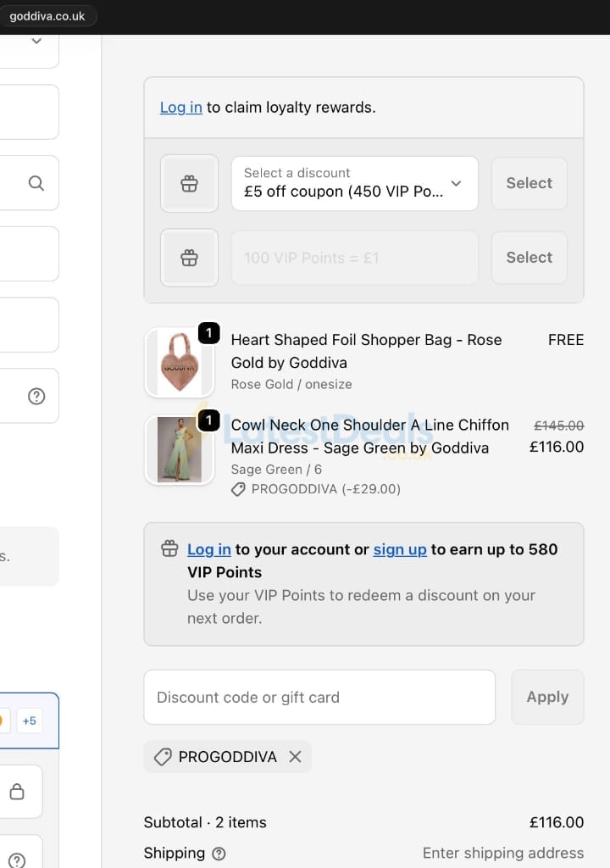This screenshot has height=868, width=610.
Task: Click quantity badge on Heart Shaped Bag
Action: tap(208, 333)
